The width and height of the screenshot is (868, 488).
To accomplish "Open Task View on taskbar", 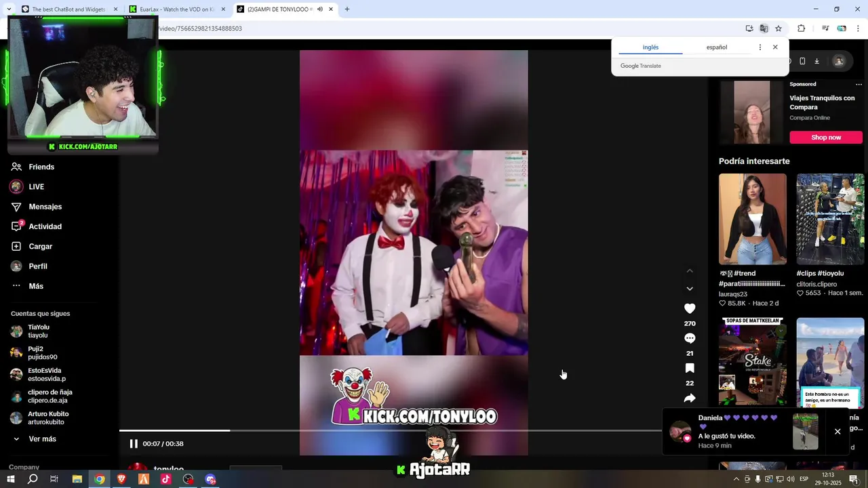I will 54,479.
